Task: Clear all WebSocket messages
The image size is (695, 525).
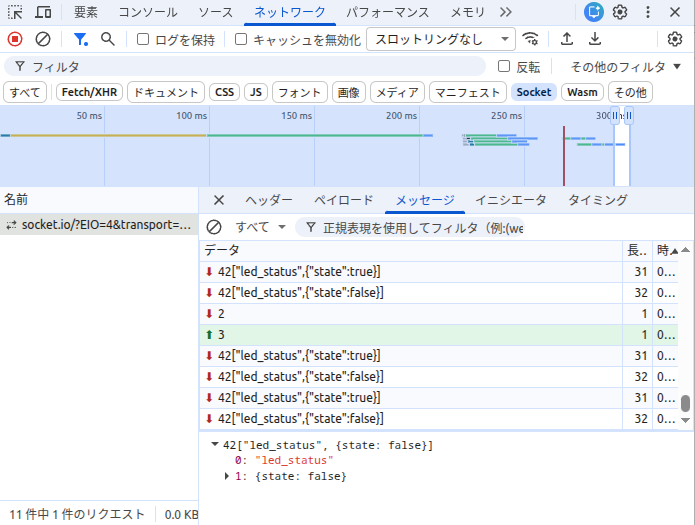Action: (214, 227)
